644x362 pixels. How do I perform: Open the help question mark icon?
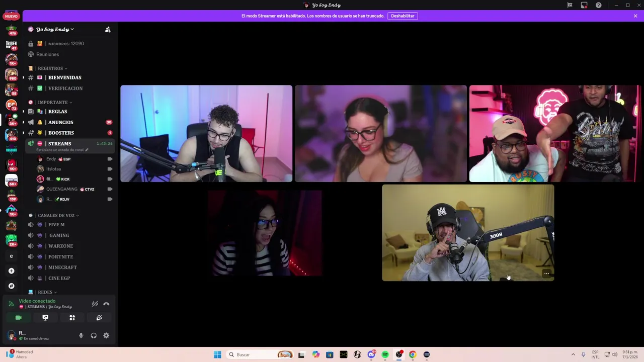pyautogui.click(x=598, y=5)
